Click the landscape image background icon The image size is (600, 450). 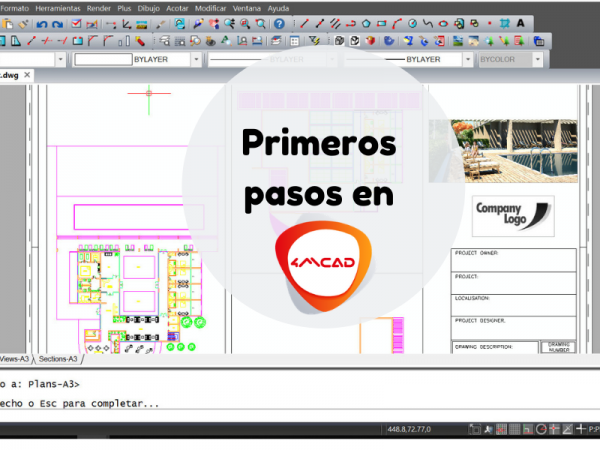tap(458, 41)
